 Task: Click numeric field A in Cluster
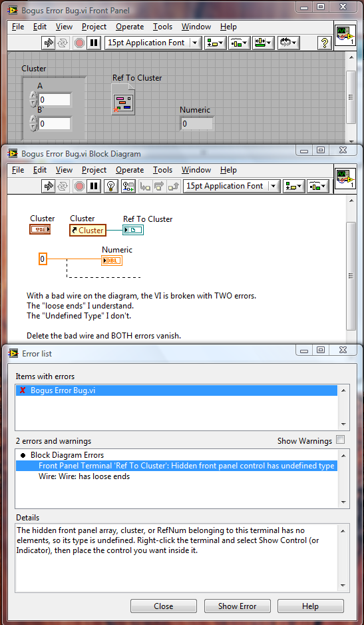55,100
